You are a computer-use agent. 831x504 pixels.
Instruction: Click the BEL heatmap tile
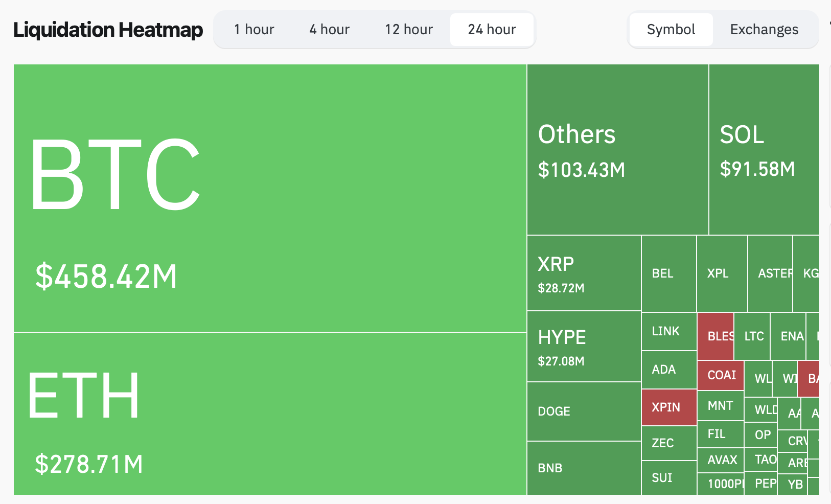(x=668, y=273)
